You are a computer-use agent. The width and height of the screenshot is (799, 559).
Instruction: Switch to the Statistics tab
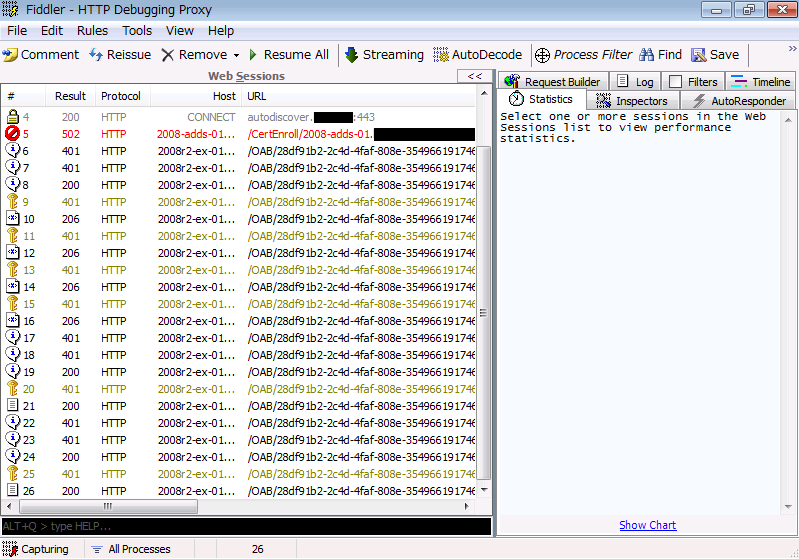541,99
